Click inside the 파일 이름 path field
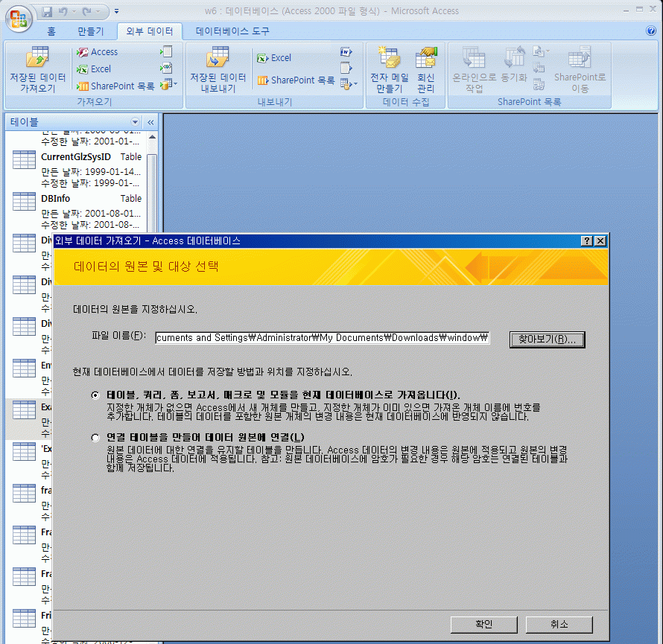This screenshot has height=644, width=663. coord(322,338)
